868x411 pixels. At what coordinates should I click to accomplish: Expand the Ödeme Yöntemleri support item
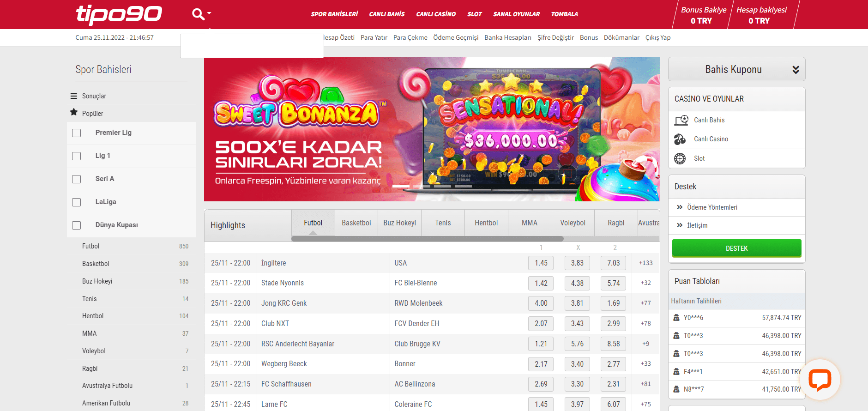pos(712,207)
